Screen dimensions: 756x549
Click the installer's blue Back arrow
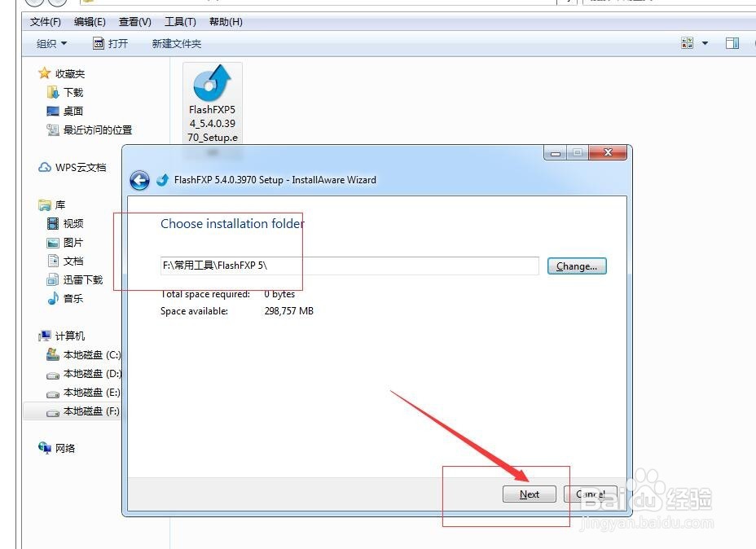pos(139,181)
